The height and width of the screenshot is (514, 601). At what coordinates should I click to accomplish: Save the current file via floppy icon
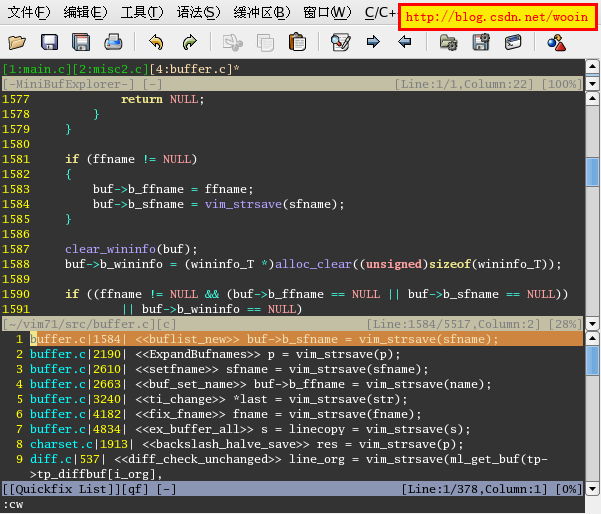pos(49,42)
